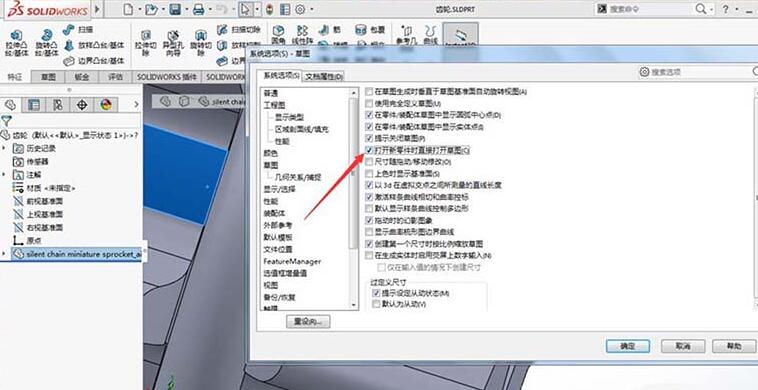Viewport: 758px width, 390px height.
Task: Click the 边界凸台/基体 boundary boss tool
Action: pyautogui.click(x=94, y=61)
